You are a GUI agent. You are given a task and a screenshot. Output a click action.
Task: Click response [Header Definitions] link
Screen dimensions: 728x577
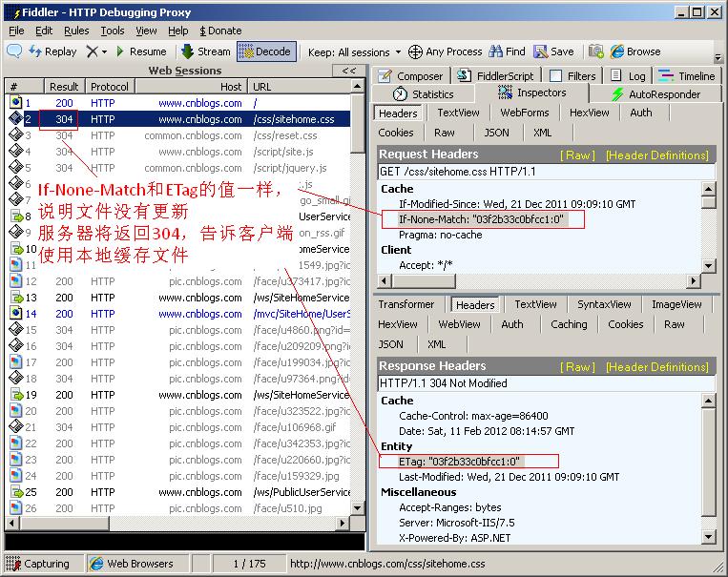pos(657,366)
